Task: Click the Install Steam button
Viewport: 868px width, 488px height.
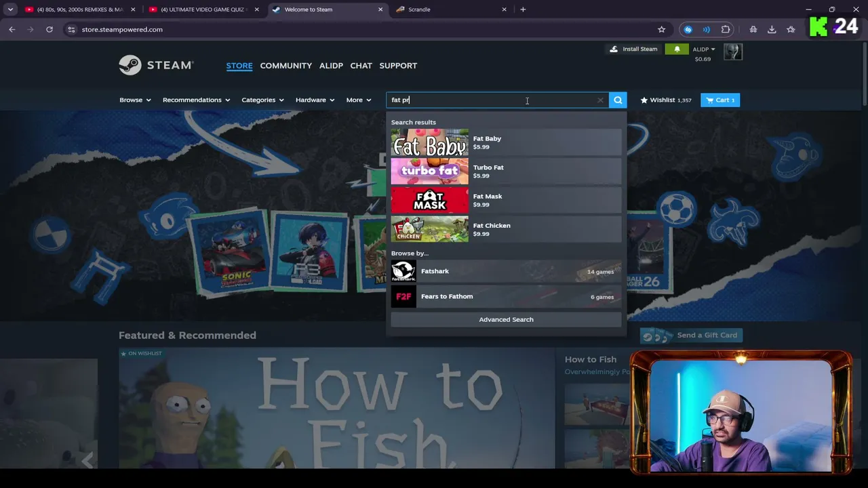Action: pyautogui.click(x=633, y=49)
